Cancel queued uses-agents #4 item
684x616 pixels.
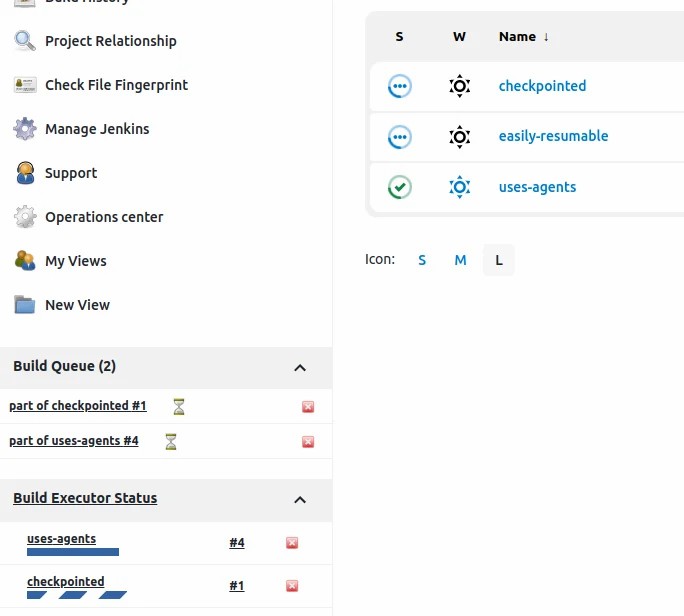[308, 442]
